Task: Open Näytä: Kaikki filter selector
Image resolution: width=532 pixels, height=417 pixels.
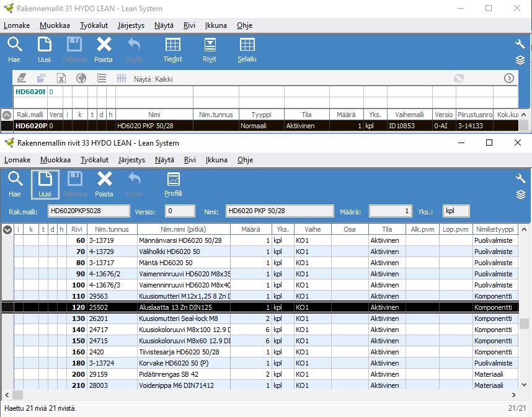Action: (153, 79)
